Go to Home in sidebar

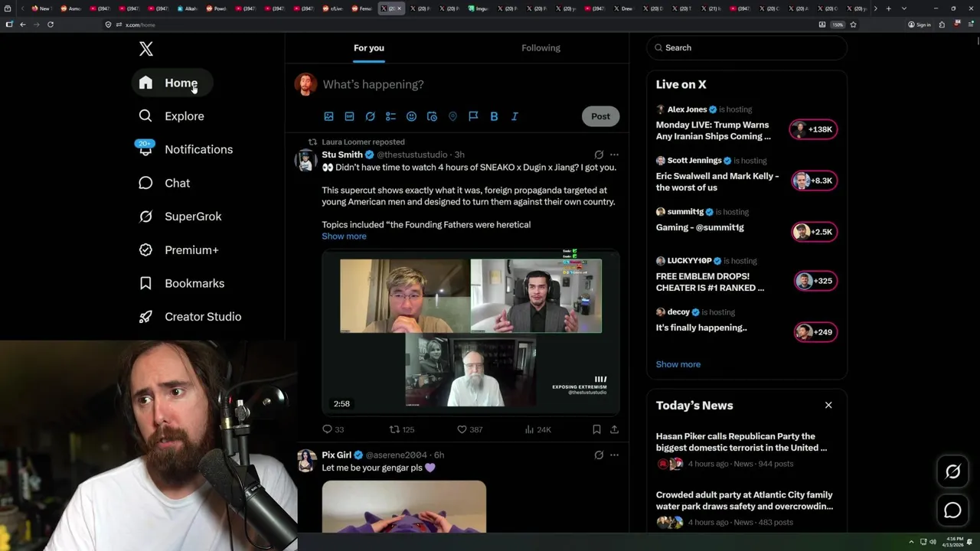coord(172,83)
